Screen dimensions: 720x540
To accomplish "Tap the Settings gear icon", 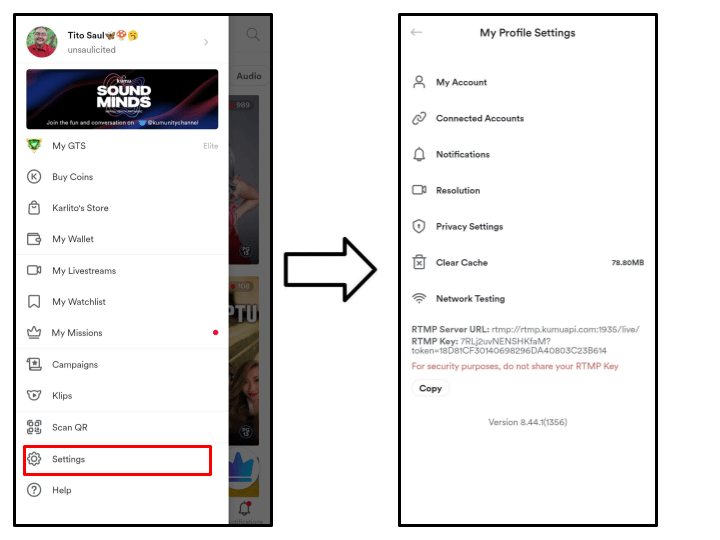I will coord(34,459).
